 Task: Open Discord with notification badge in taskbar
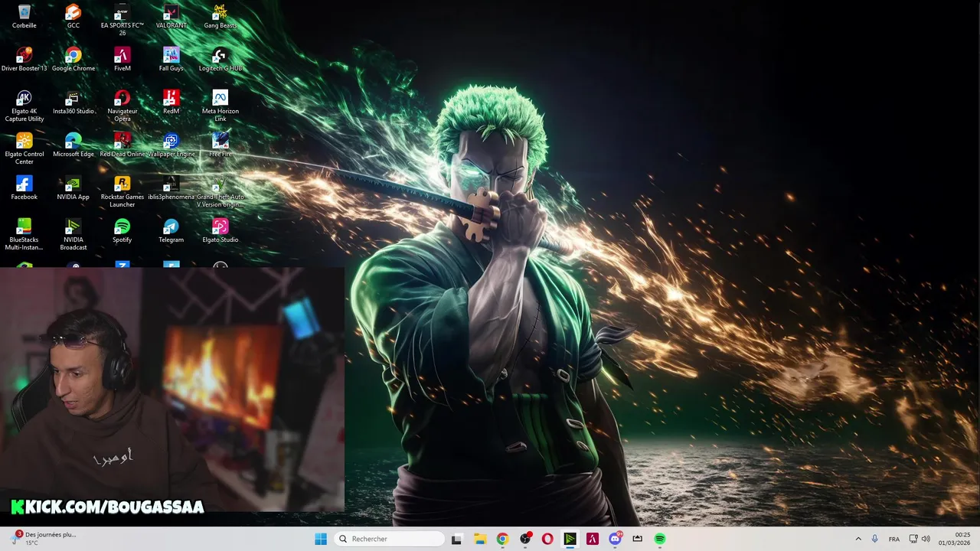[615, 539]
